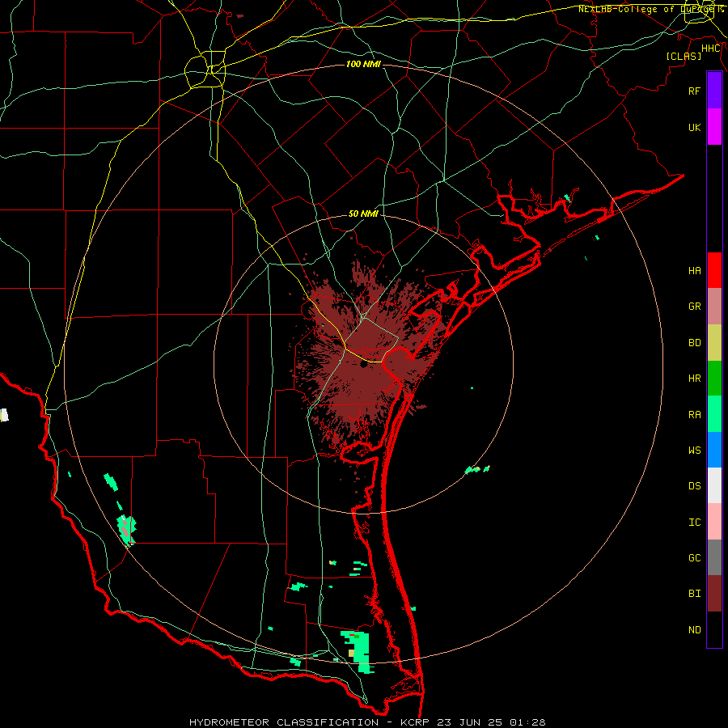
Task: Click the light green RA swatch
Action: pyautogui.click(x=714, y=414)
